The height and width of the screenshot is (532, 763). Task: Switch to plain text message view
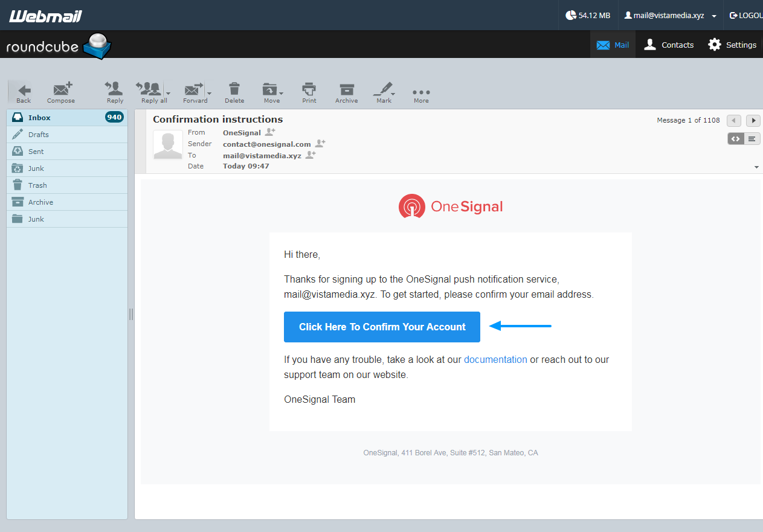[752, 139]
